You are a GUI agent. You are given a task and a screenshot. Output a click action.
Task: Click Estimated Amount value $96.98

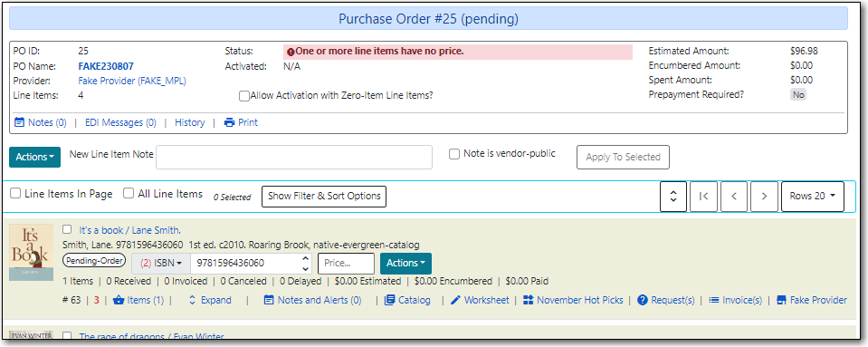pos(804,51)
